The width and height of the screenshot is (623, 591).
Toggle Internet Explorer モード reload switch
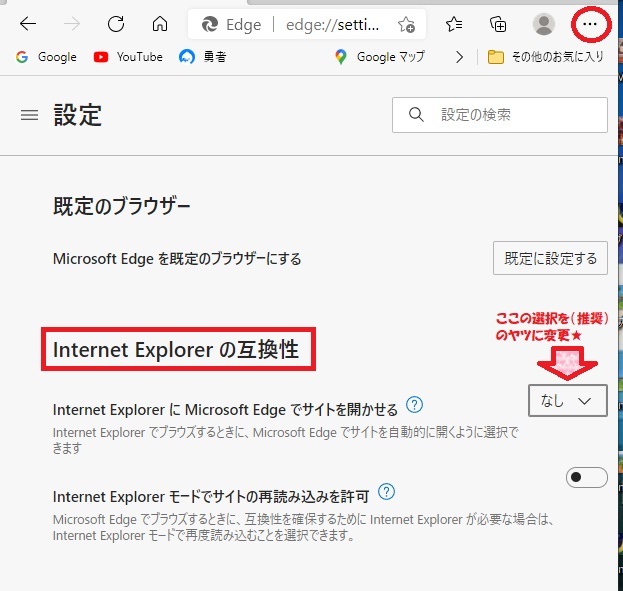coord(586,477)
